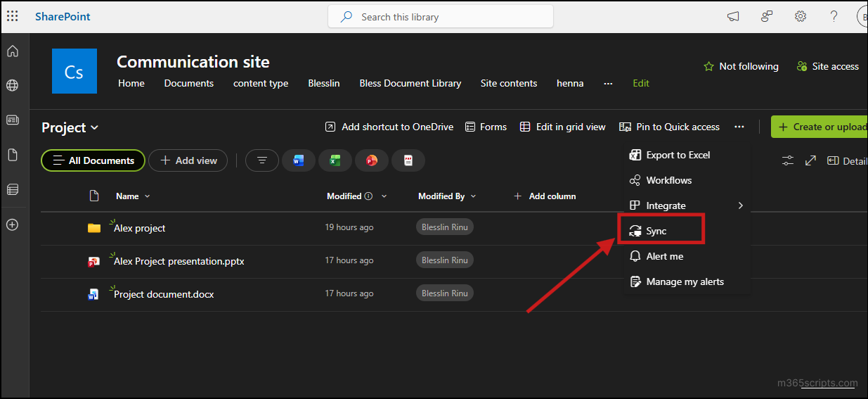Go to Documents navigation tab
868x399 pixels.
click(189, 83)
